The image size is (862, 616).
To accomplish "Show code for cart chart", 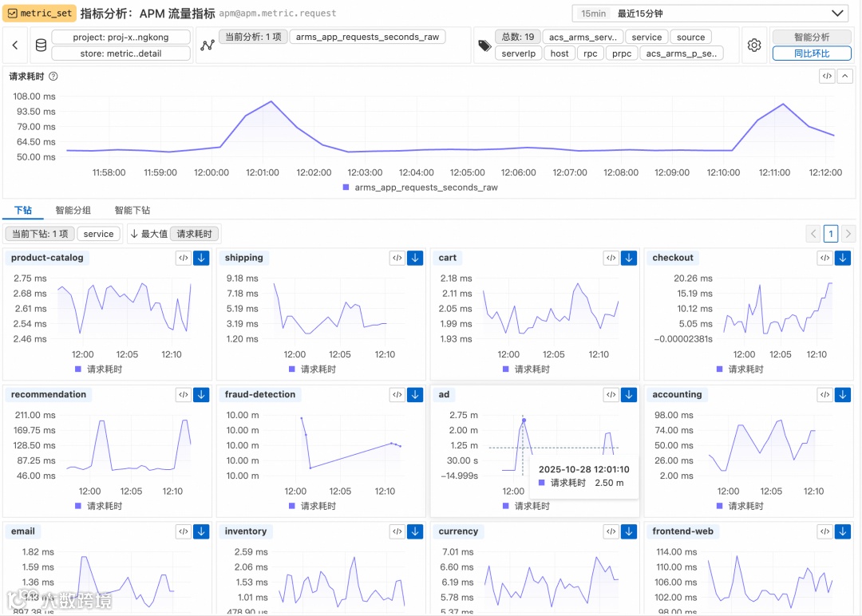I will [611, 258].
